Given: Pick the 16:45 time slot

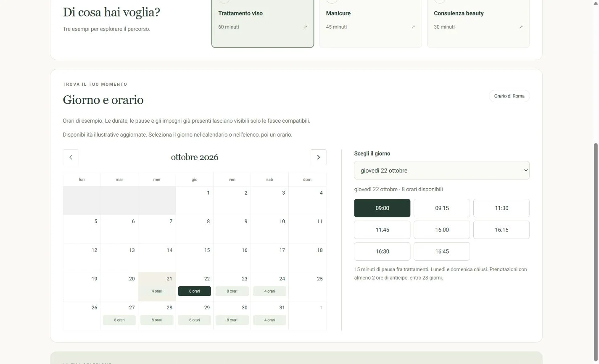Looking at the screenshot, I should (x=442, y=251).
